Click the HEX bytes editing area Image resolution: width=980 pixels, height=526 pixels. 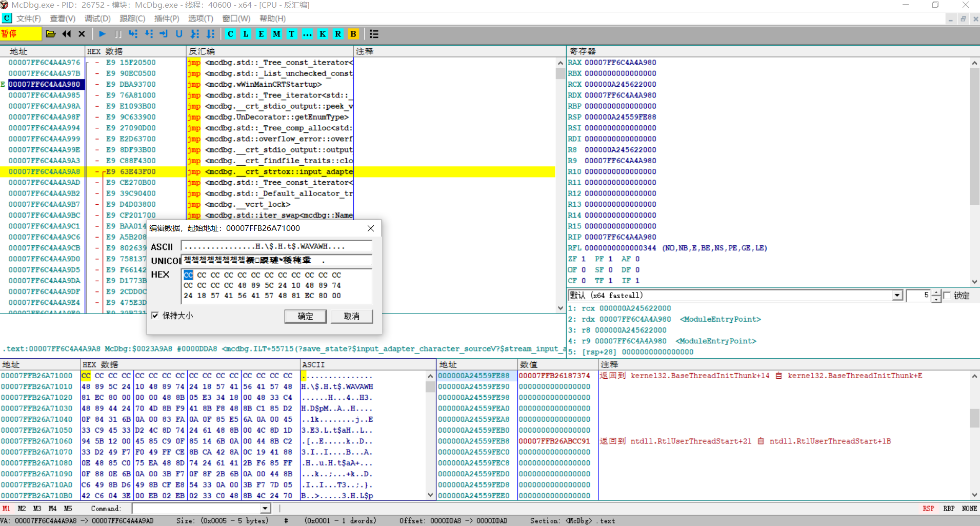(x=277, y=286)
